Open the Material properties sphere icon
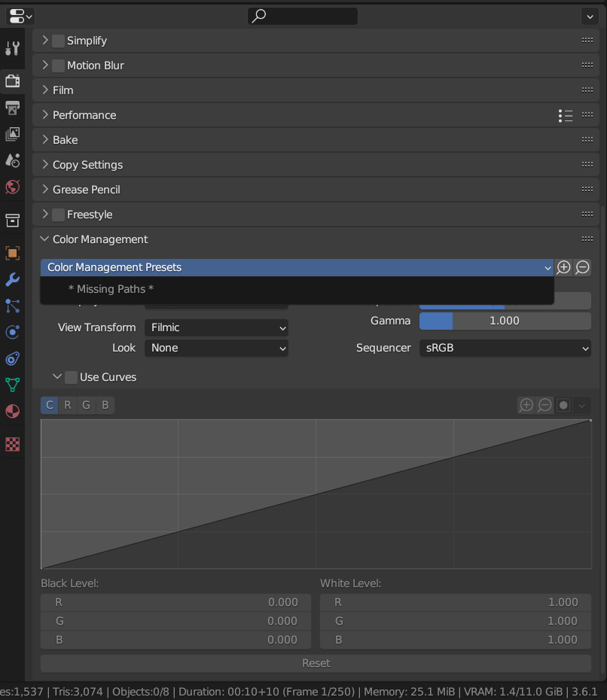Image resolution: width=607 pixels, height=700 pixels. [12, 411]
